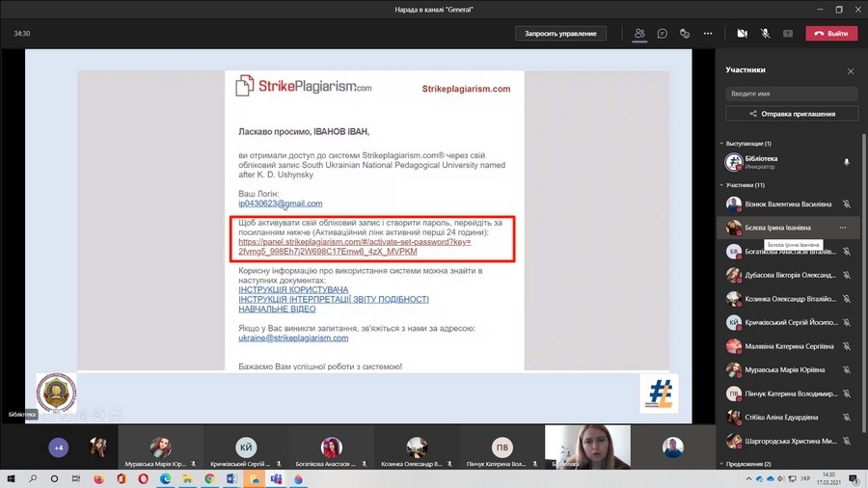Image resolution: width=868 pixels, height=488 pixels.
Task: Leave the meeting with 'Выйти' button
Action: coord(831,34)
